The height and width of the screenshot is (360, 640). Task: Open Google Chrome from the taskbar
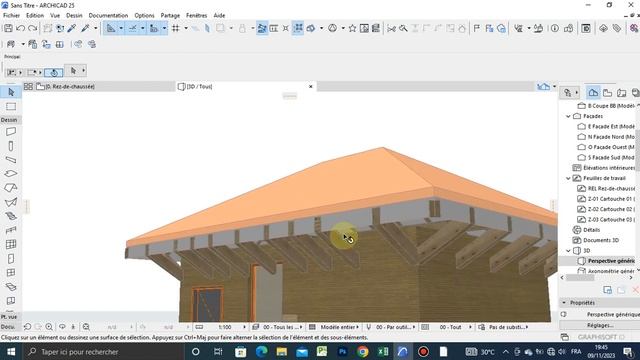362,351
